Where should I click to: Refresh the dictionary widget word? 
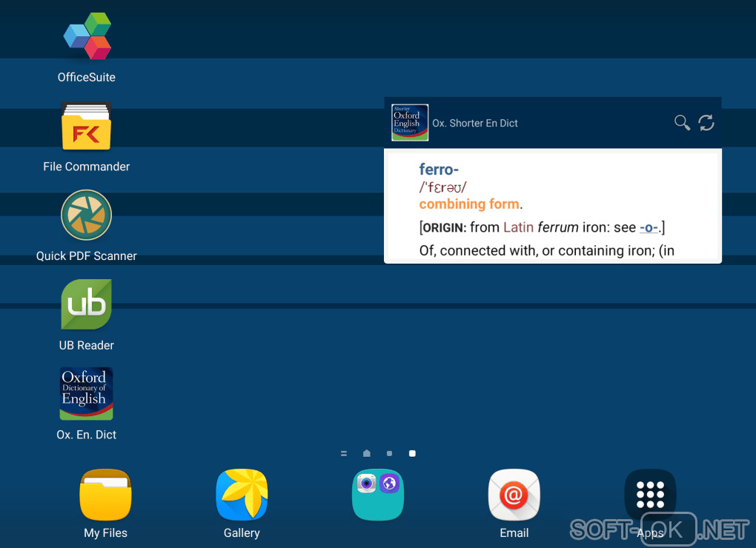(706, 123)
